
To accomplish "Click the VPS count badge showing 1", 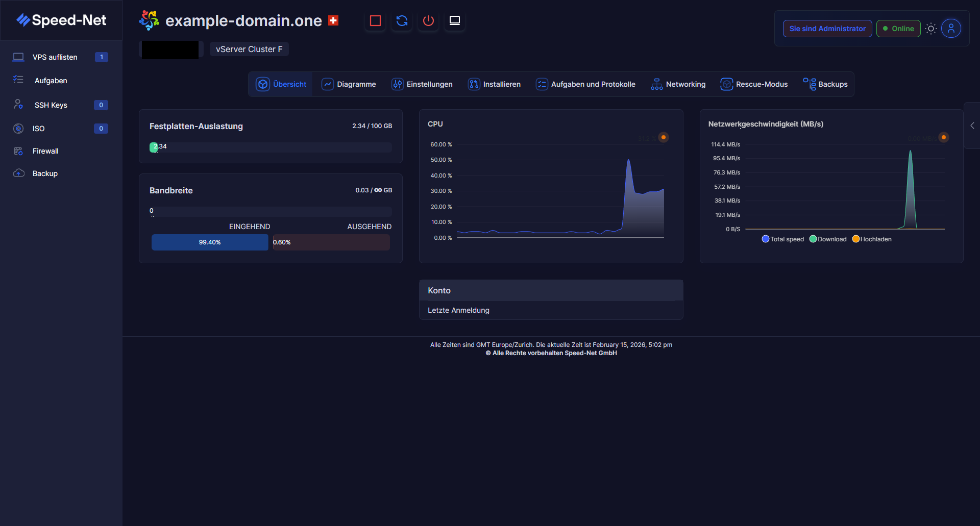I will tap(101, 57).
